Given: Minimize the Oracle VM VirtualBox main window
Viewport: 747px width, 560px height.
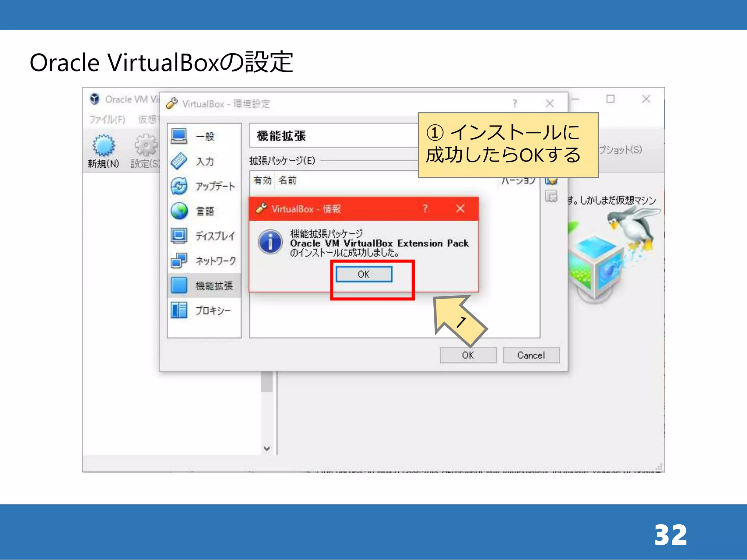Looking at the screenshot, I should [x=576, y=99].
